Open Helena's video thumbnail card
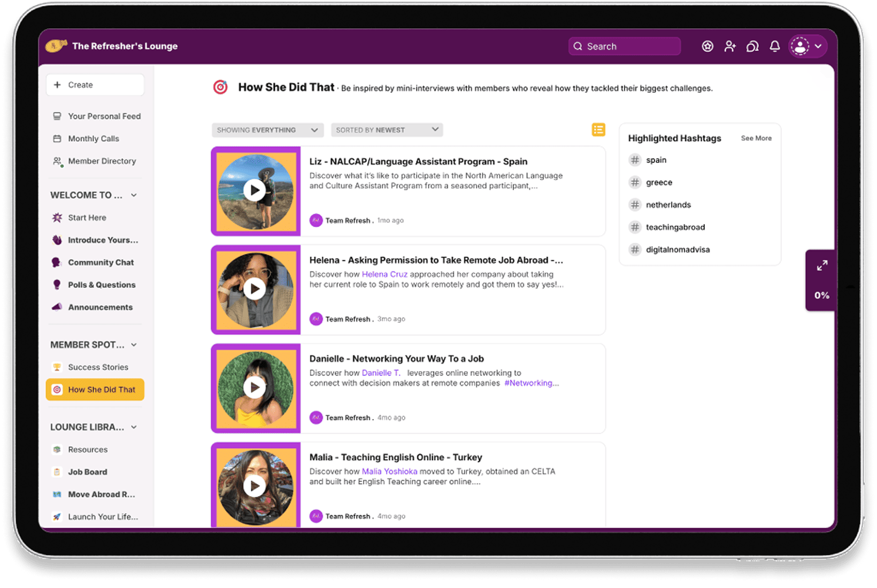 point(256,290)
